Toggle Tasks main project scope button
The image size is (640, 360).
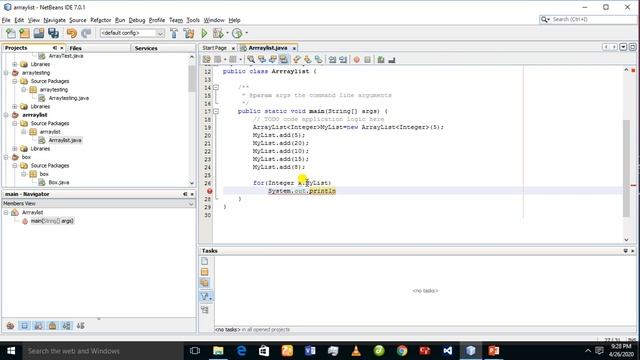(x=205, y=272)
